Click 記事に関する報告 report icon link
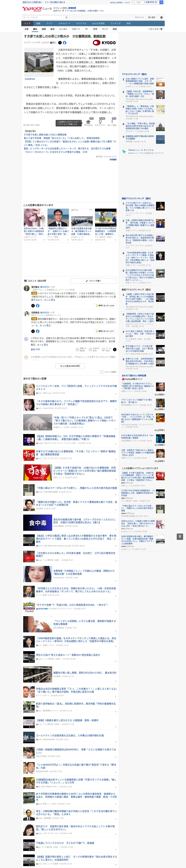Image resolution: width=186 pixels, height=868 pixels. point(32,125)
